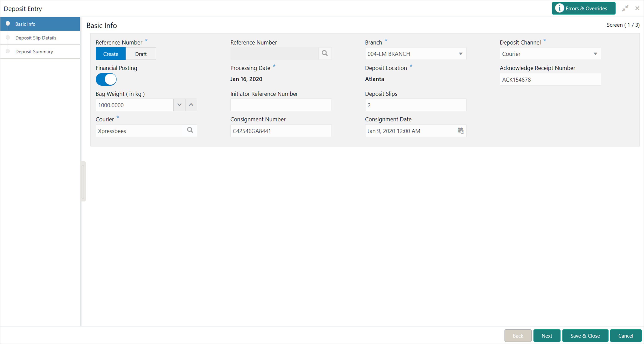Image resolution: width=644 pixels, height=344 pixels.
Task: Close the Deposit Entry window
Action: tap(637, 8)
